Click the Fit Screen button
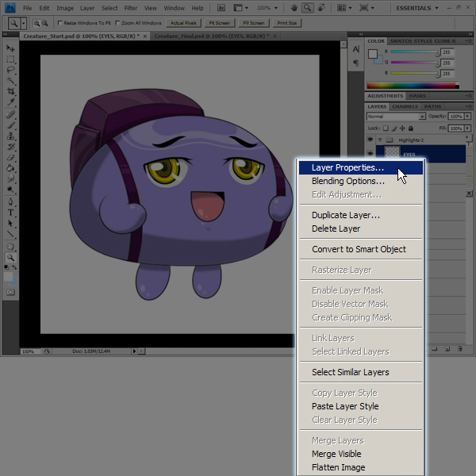This screenshot has height=476, width=476. 220,23
